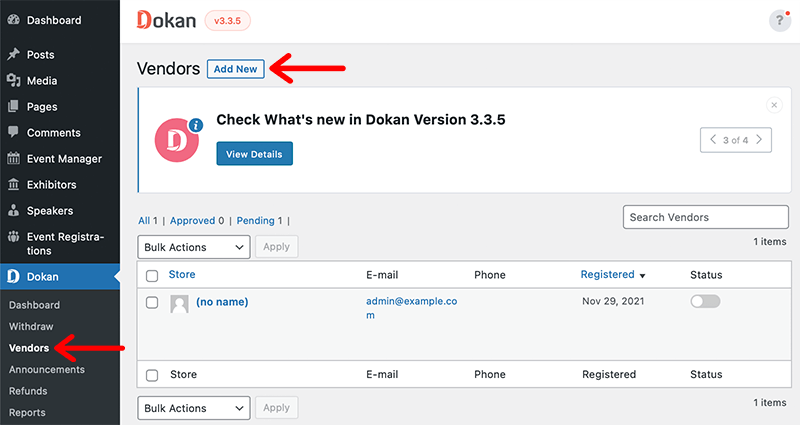Open the top Bulk Actions dropdown

[194, 247]
